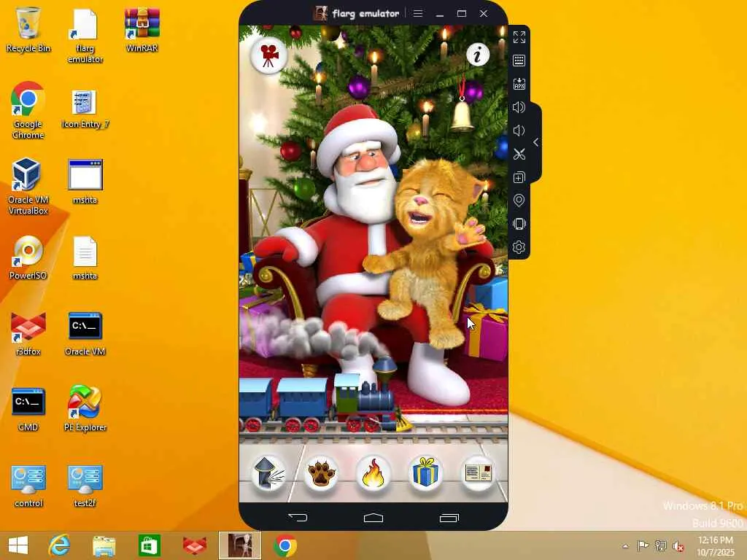This screenshot has width=747, height=560.
Task: Select the mshta window-style desktop icon
Action: click(85, 182)
